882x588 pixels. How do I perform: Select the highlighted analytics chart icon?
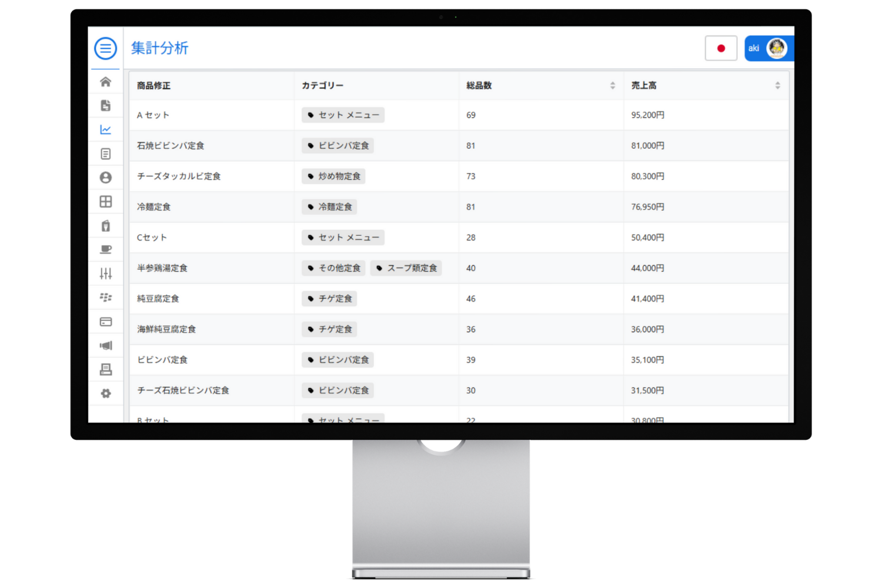106,129
